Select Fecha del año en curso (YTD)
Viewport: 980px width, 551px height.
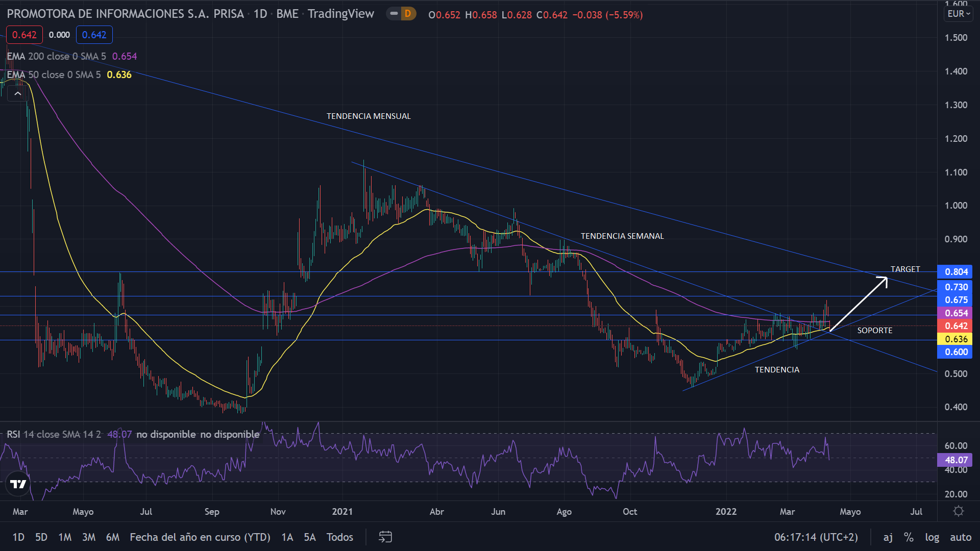pos(200,537)
